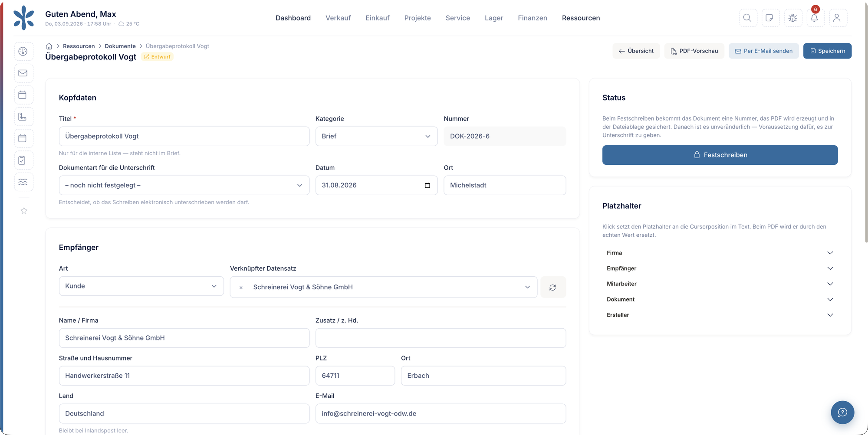
Task: Open the Art dropdown showing Kunde
Action: coord(141,286)
